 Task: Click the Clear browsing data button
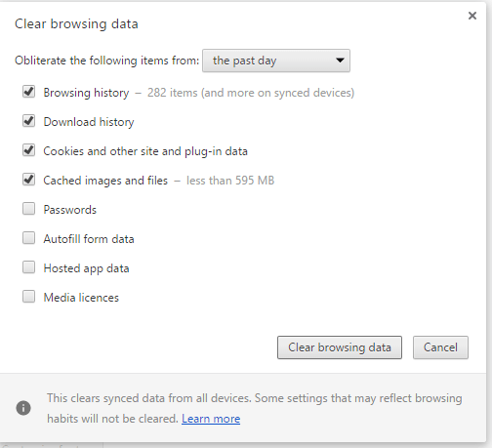pos(340,347)
